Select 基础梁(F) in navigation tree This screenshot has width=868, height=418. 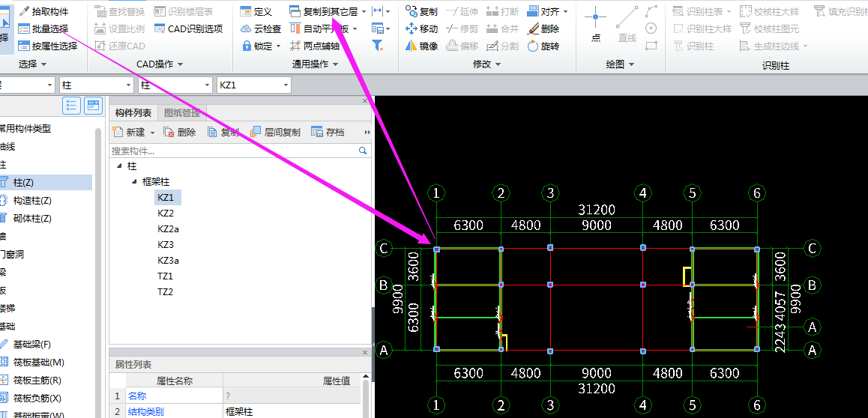point(32,345)
